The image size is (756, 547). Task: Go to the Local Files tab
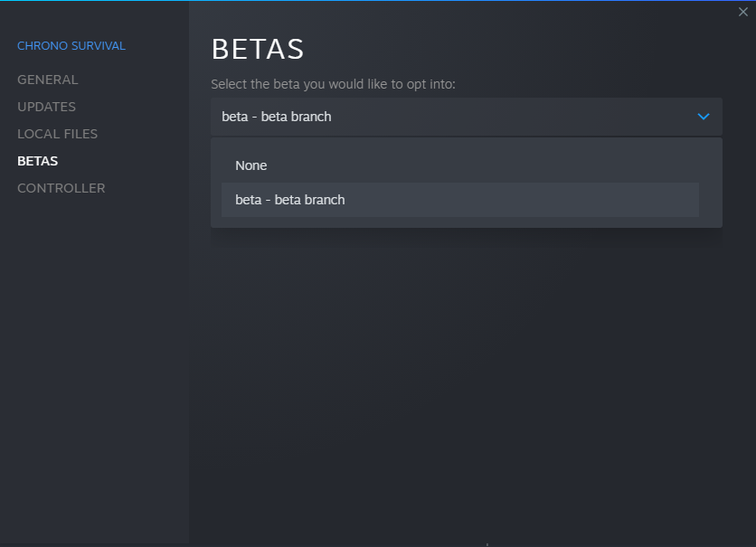(x=57, y=134)
